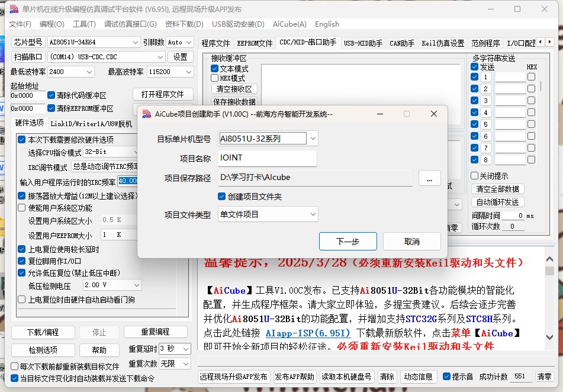
Task: Switch to USB-HID助手 tab
Action: [x=363, y=43]
